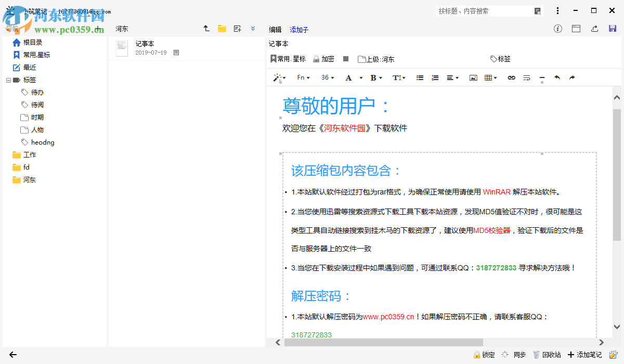Viewport: 624px width, 364px height.
Task: Insert an image using the toolbar icon
Action: [473, 77]
